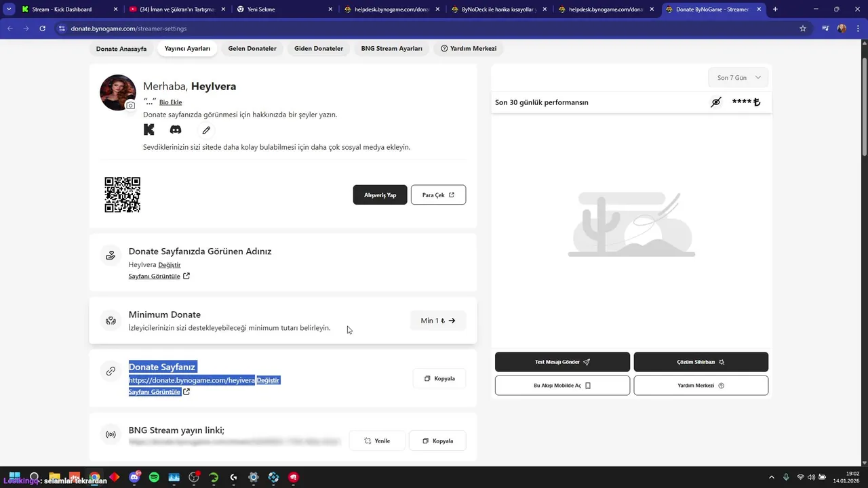Open the Chrome profile avatar
This screenshot has width=868, height=488.
pos(842,28)
